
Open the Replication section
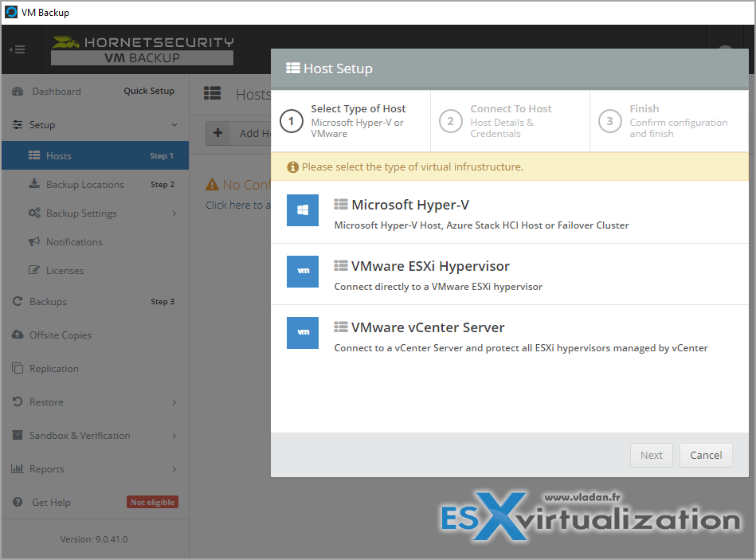click(54, 369)
